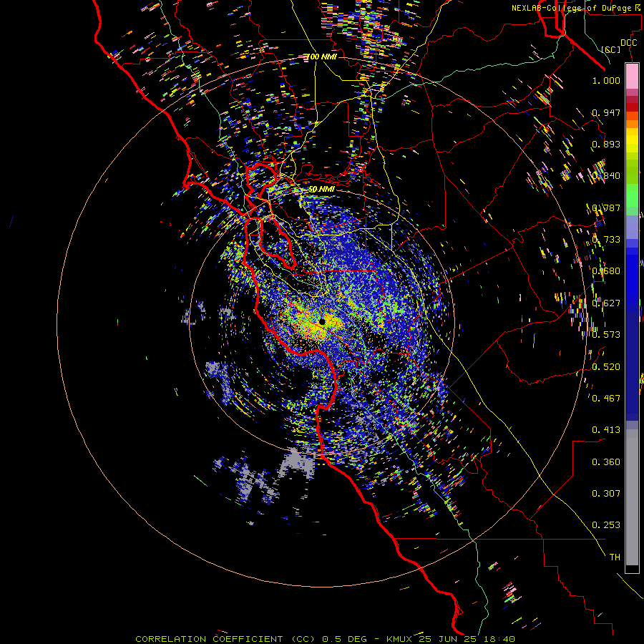The width and height of the screenshot is (644, 644).
Task: Click the 0.573 legend value
Action: pos(606,335)
